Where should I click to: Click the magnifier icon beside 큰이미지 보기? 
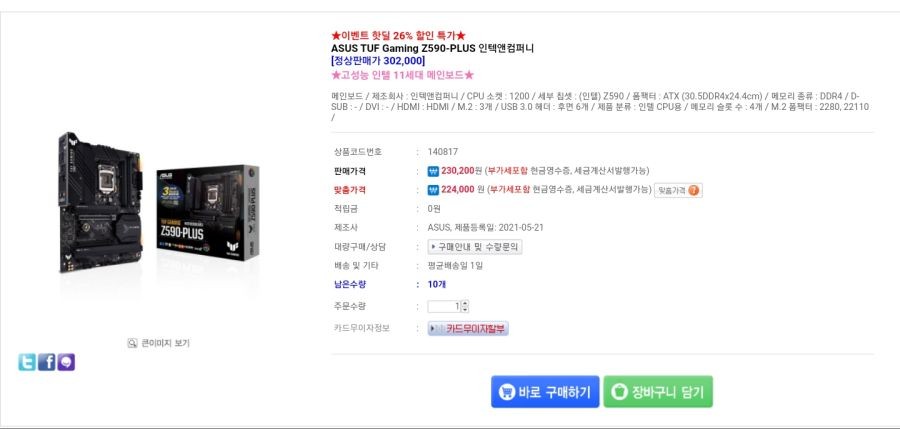click(132, 343)
